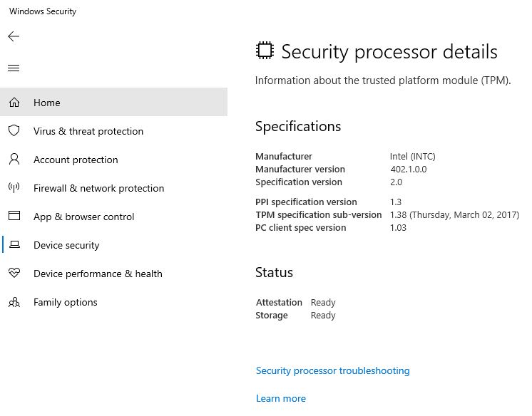
Task: Navigate to App & browser control
Action: point(83,217)
